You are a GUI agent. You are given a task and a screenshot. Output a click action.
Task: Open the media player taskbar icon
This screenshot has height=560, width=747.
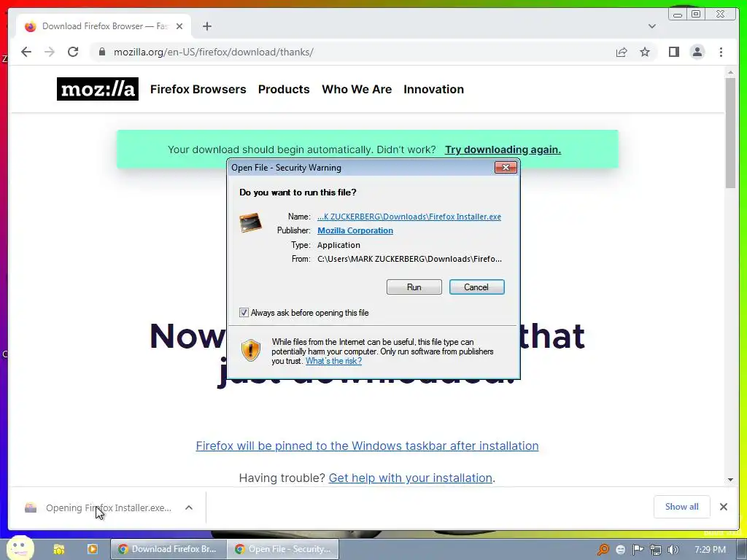(93, 549)
